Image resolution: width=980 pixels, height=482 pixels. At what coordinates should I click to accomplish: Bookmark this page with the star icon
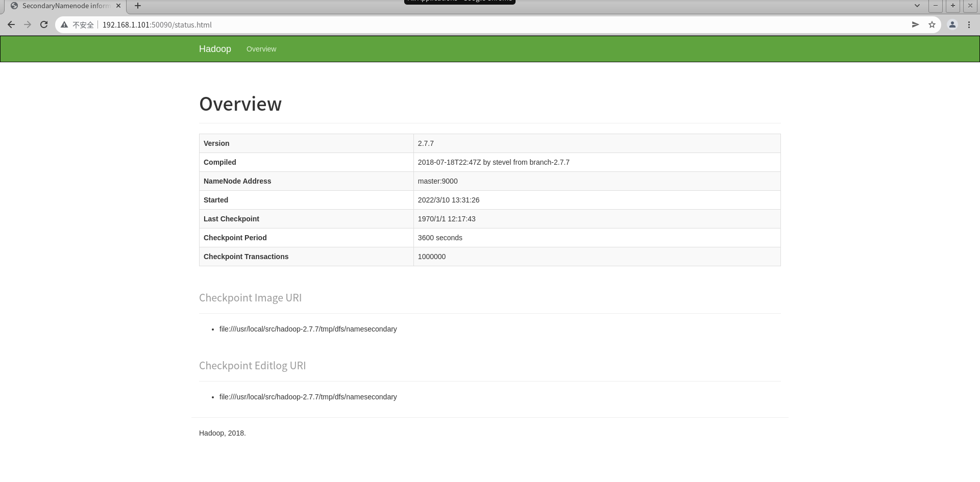932,24
